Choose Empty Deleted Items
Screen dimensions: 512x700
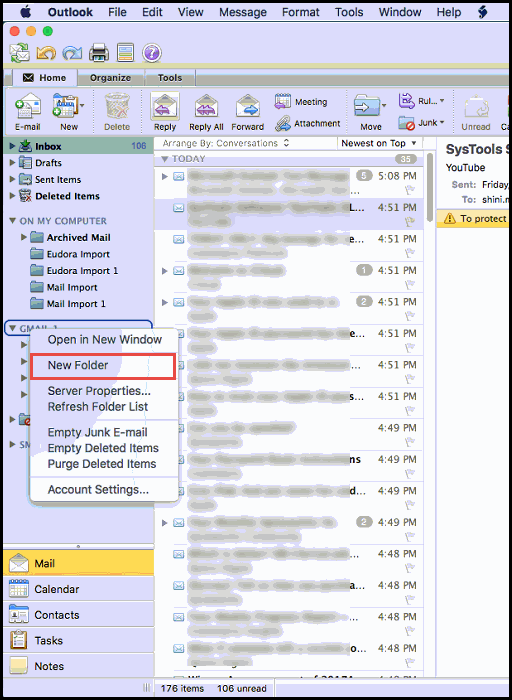point(103,448)
